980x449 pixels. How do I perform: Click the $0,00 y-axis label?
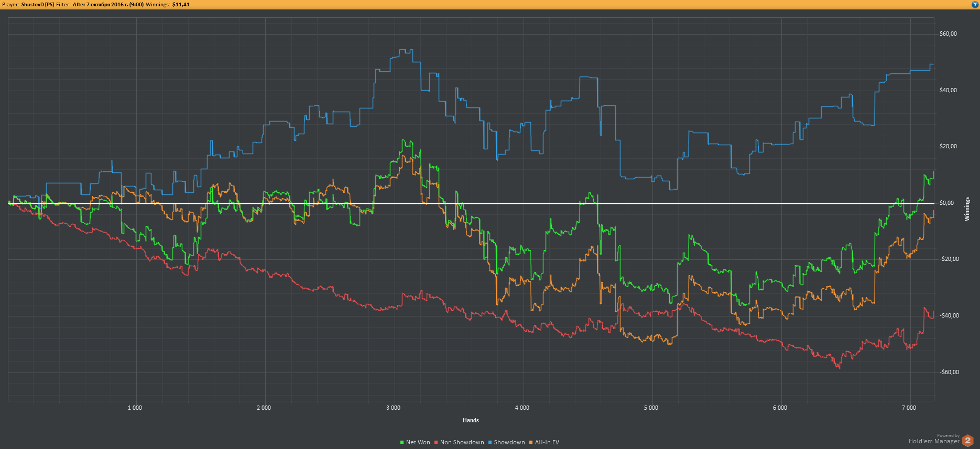(x=946, y=203)
